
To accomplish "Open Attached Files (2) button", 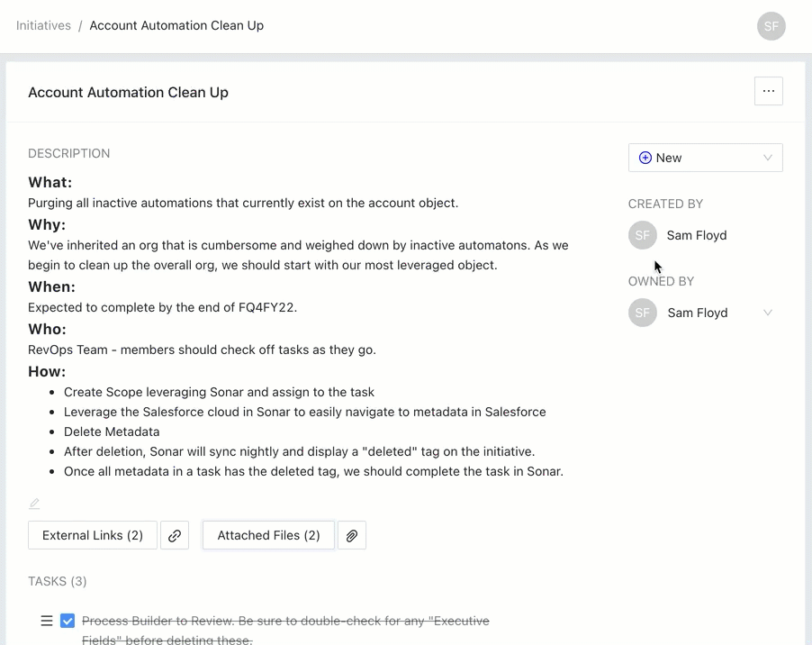I will point(268,535).
